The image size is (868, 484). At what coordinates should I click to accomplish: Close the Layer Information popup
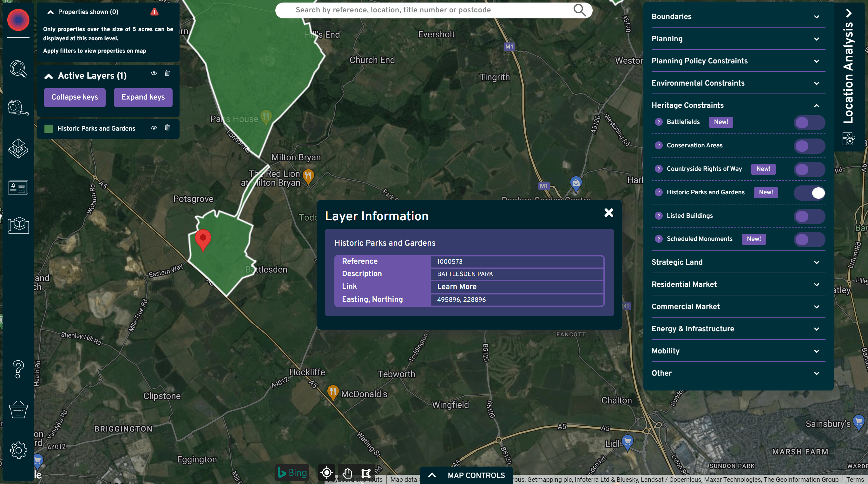coord(608,213)
